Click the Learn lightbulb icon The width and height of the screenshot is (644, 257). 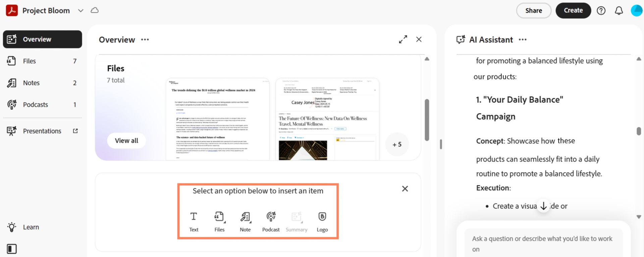(x=12, y=227)
